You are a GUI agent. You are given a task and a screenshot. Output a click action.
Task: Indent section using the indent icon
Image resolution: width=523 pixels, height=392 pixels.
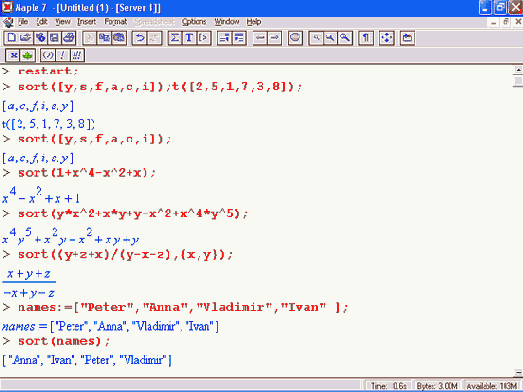point(239,38)
